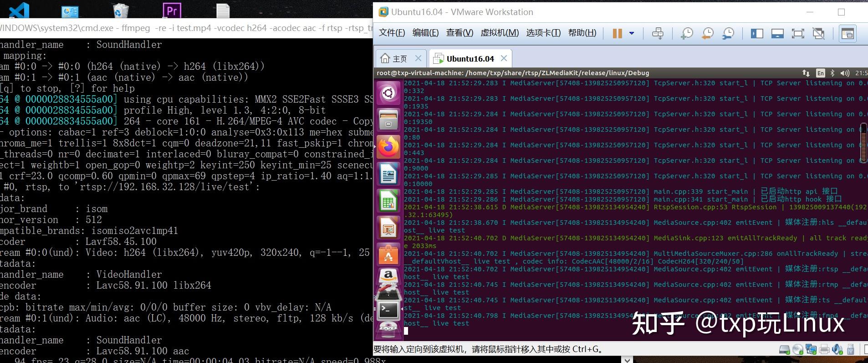Screen dimensions: 868x363
Task: Open the Files manager in Ubuntu launcher
Action: coord(388,120)
